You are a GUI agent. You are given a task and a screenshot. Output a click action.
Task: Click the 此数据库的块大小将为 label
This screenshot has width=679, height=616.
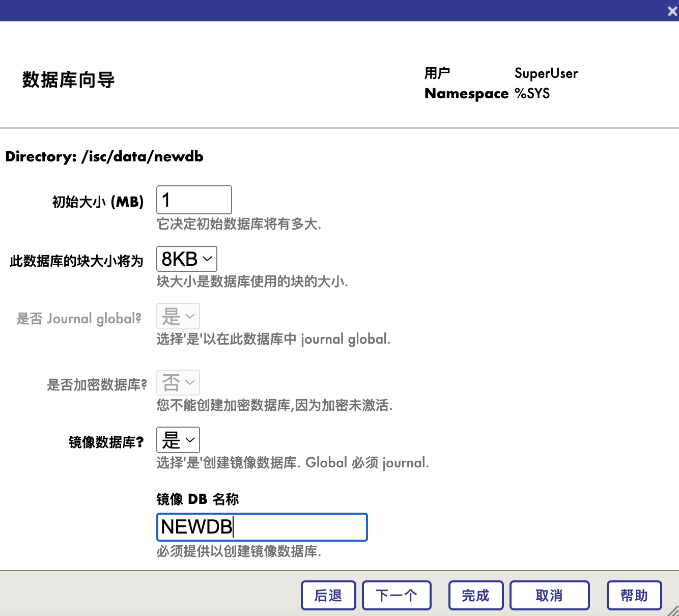pyautogui.click(x=76, y=261)
